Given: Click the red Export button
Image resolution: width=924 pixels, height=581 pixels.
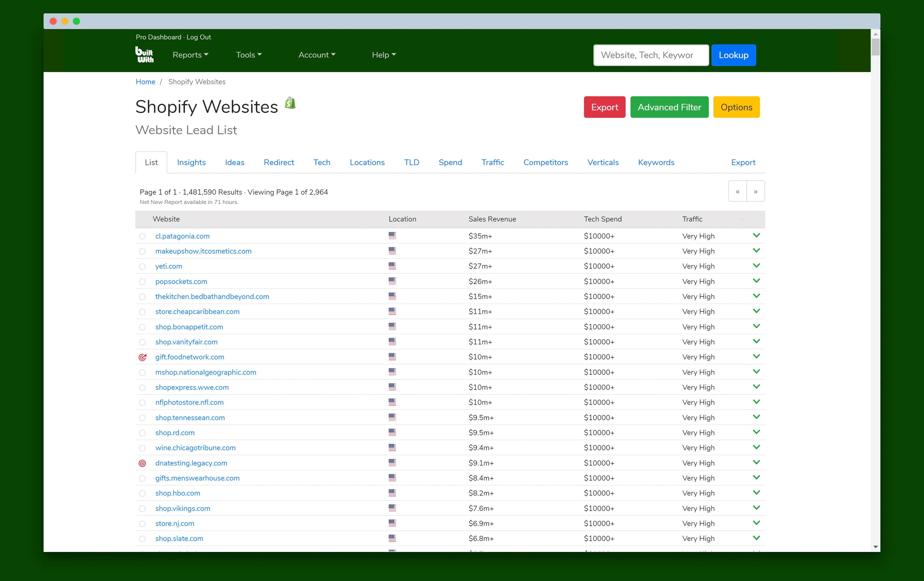Looking at the screenshot, I should [x=604, y=107].
